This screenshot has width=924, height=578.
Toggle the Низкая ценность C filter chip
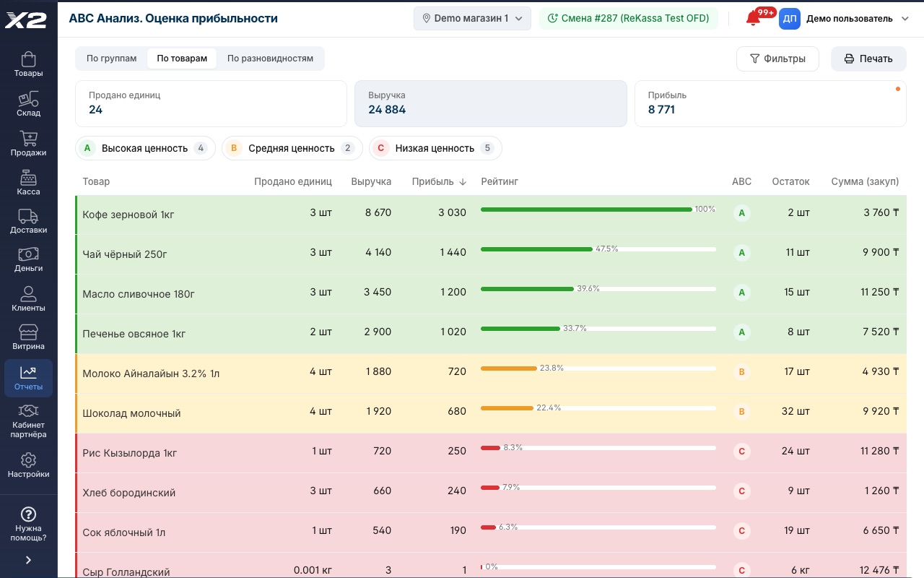[x=435, y=148]
